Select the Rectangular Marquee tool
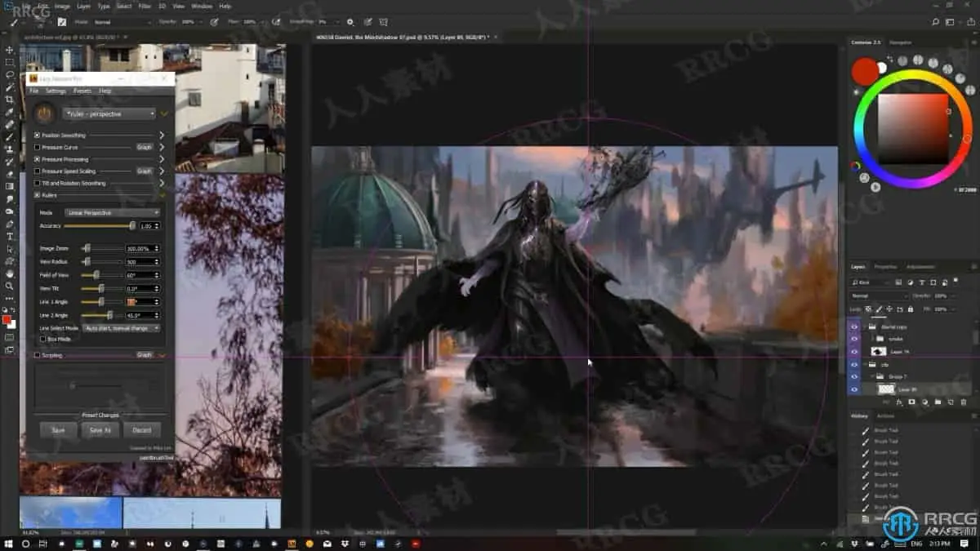Viewport: 980px width, 551px height. point(10,62)
